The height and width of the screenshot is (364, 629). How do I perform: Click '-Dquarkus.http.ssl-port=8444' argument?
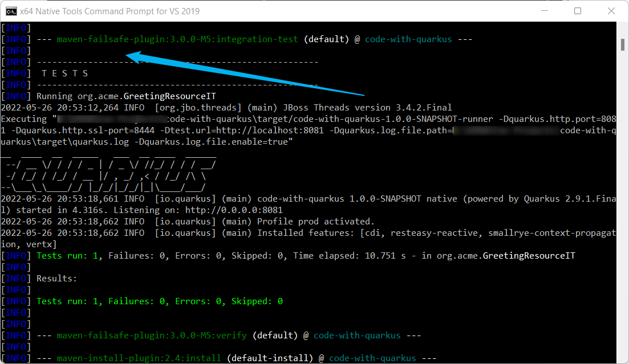[x=83, y=130]
